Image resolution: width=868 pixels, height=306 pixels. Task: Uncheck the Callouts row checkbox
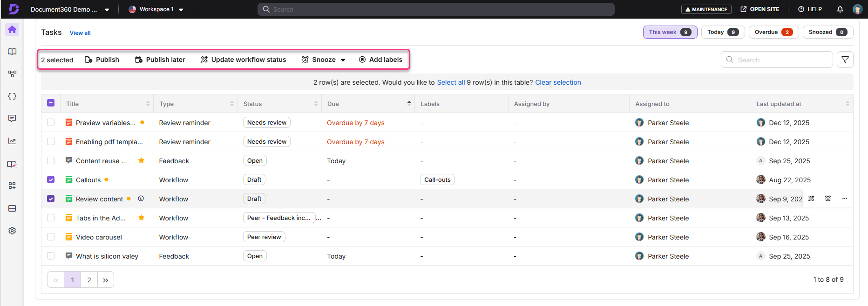pos(51,180)
